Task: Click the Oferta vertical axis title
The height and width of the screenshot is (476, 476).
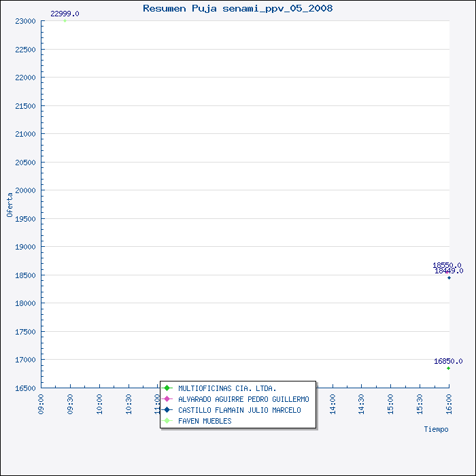Action: pos(10,205)
